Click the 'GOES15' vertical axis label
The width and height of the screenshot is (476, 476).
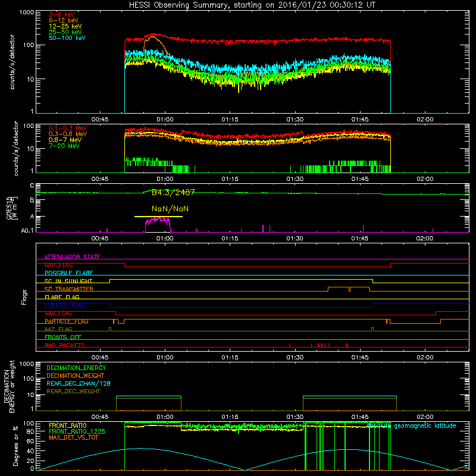(x=10, y=208)
